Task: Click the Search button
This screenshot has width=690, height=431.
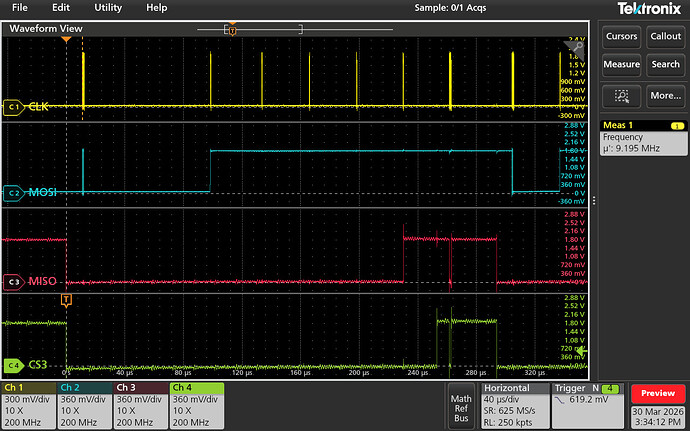Action: pyautogui.click(x=665, y=64)
